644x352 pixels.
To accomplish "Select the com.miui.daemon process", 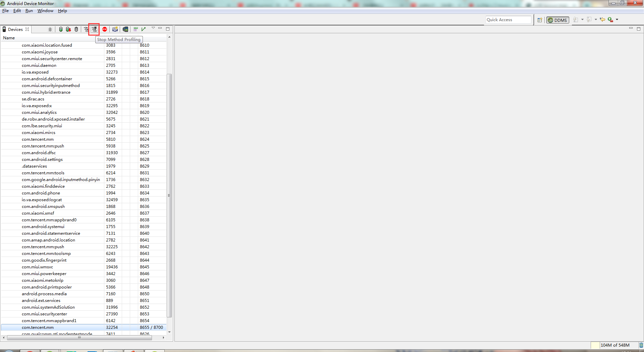I will 84,65.
